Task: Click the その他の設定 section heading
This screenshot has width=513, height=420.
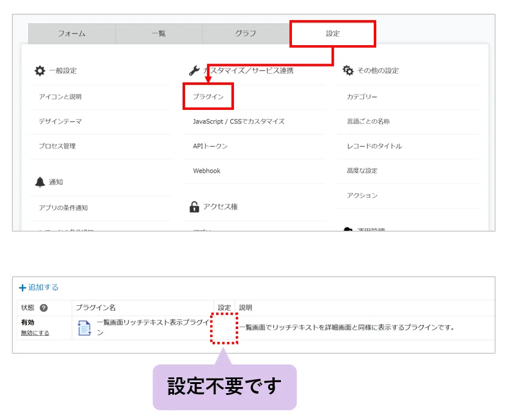Action: [x=378, y=71]
